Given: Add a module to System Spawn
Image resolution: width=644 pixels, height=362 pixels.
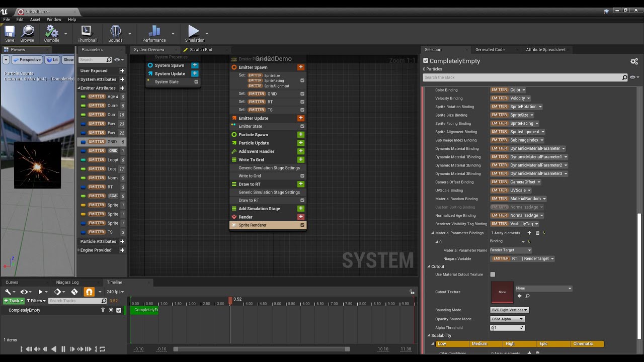Looking at the screenshot, I should (195, 65).
